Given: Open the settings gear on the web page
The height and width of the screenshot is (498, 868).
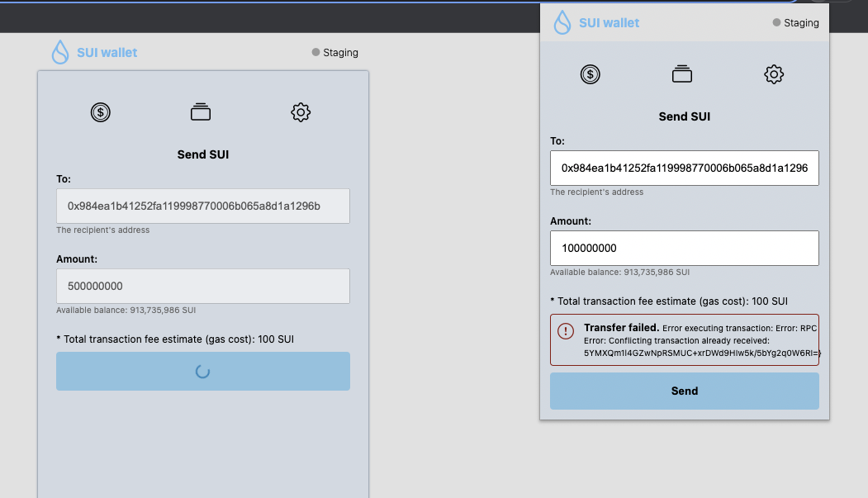Looking at the screenshot, I should 301,112.
